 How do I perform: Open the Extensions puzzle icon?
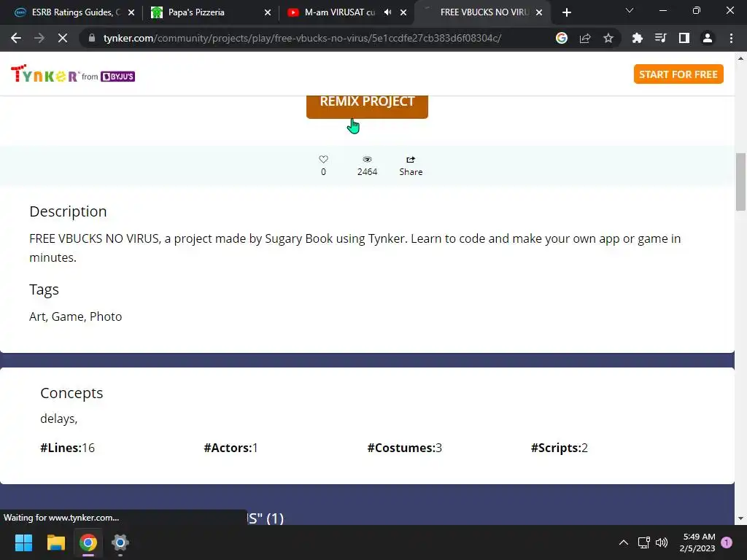[638, 38]
